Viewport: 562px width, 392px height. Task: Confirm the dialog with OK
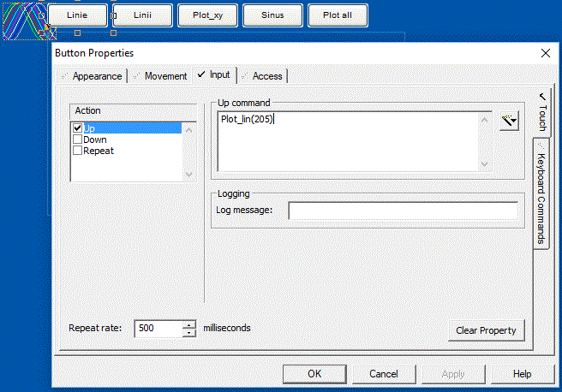tap(314, 374)
